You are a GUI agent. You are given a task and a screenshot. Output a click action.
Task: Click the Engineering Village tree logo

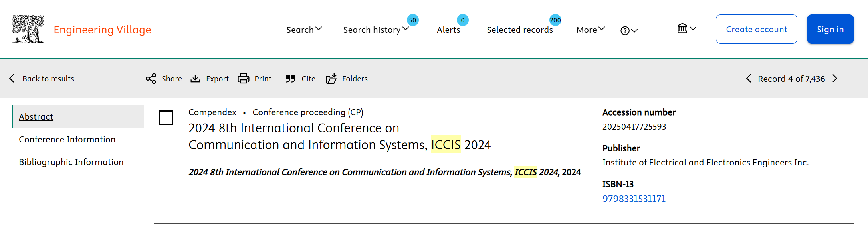(x=28, y=29)
